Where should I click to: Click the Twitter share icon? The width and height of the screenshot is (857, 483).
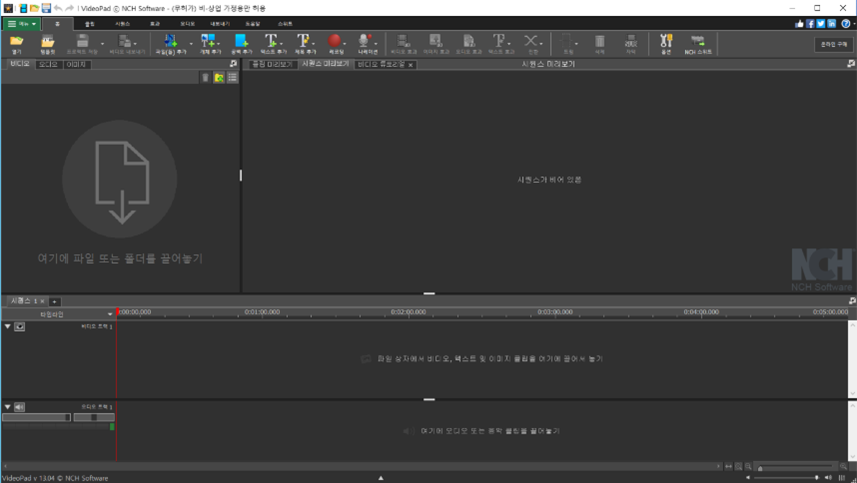tap(821, 23)
